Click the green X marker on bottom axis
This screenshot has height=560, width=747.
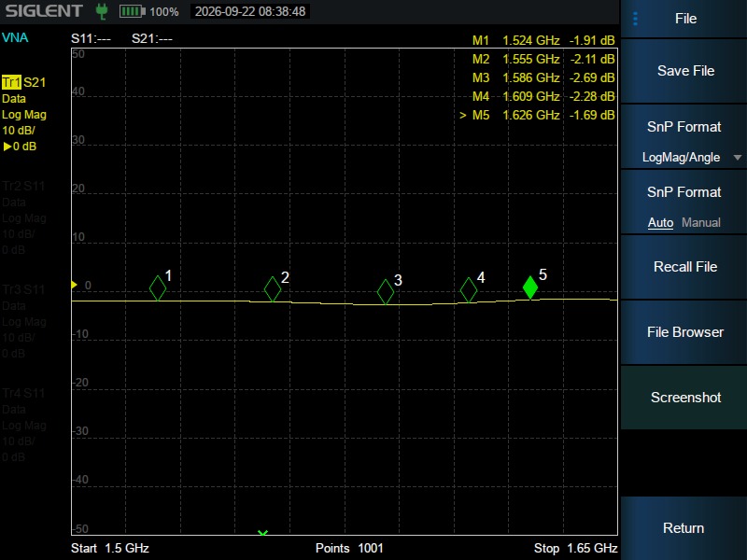[x=262, y=532]
